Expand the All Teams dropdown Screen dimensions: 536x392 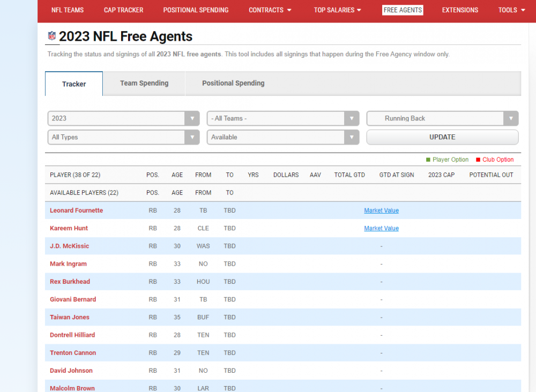(282, 118)
